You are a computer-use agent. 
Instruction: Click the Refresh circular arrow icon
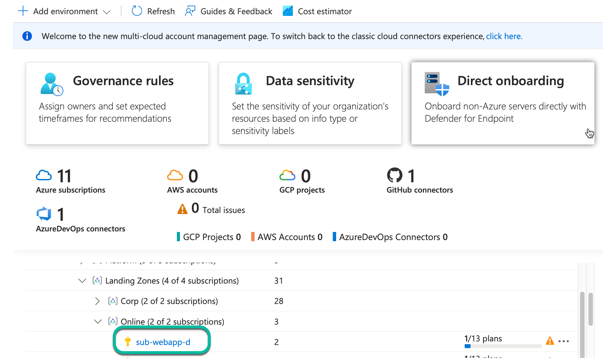point(137,11)
